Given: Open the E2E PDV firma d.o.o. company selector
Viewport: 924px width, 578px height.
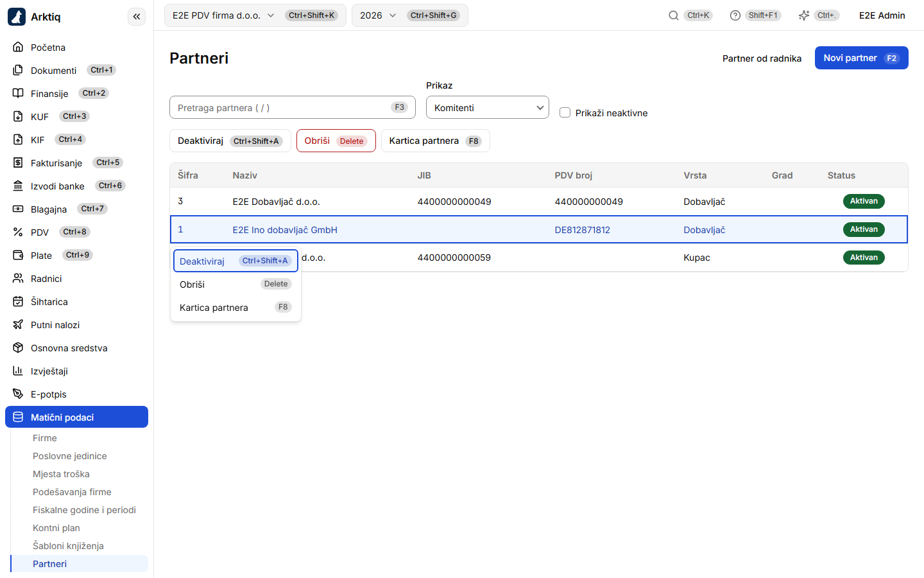Looking at the screenshot, I should click(255, 15).
